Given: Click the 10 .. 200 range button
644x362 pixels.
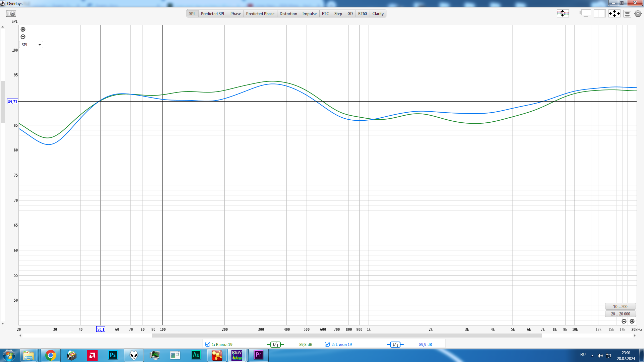Looking at the screenshot, I should 620,307.
